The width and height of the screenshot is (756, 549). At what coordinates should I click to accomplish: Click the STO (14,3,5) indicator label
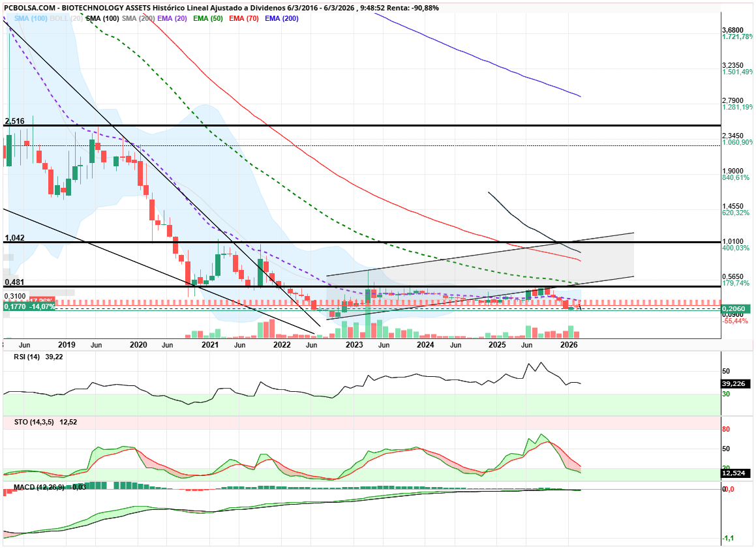point(29,423)
